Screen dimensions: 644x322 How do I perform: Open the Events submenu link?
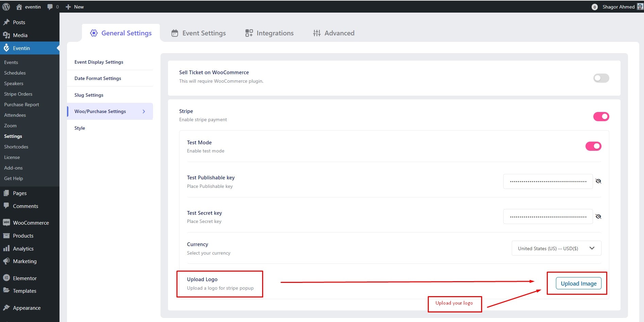click(11, 62)
